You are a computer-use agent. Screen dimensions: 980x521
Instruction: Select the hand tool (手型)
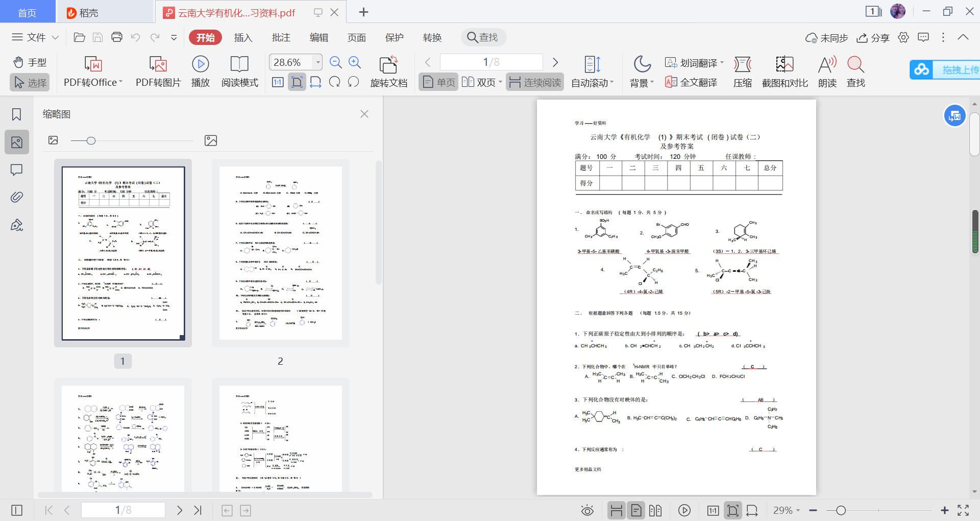point(30,62)
